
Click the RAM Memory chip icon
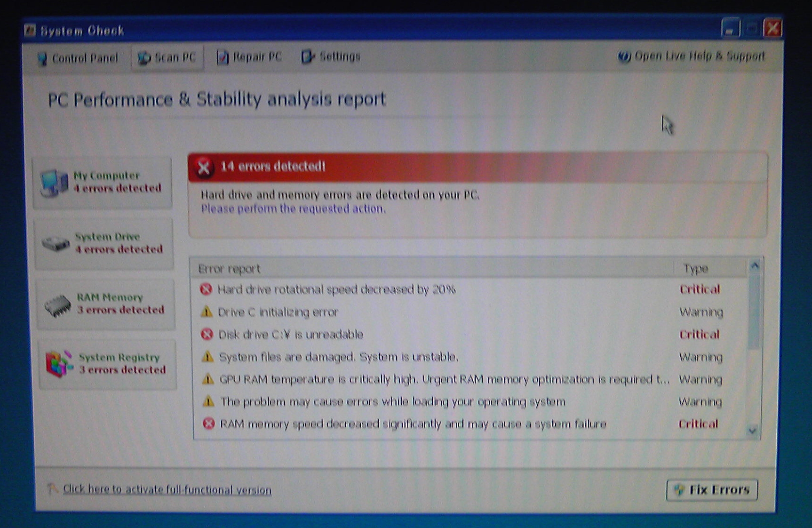(57, 305)
